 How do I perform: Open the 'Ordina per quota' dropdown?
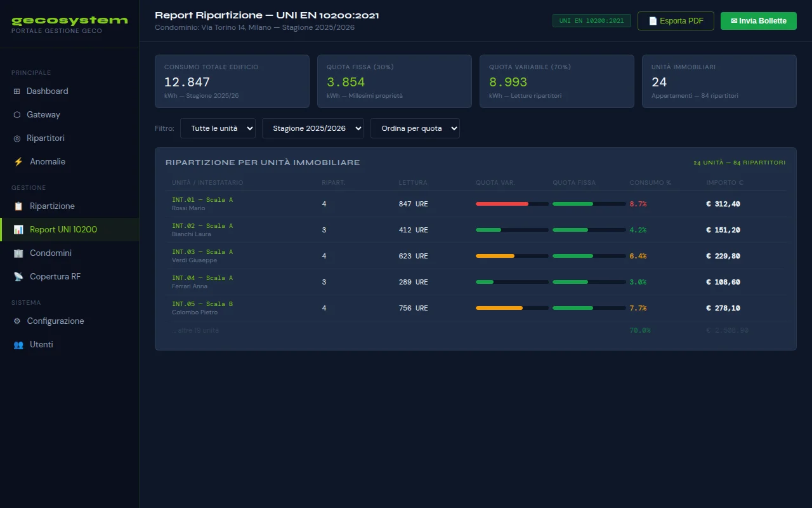coord(415,128)
